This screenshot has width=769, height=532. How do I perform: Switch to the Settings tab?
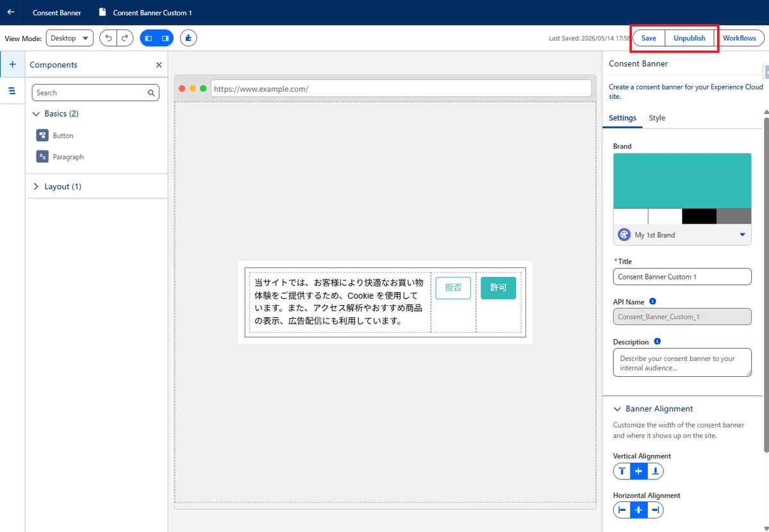coord(622,118)
